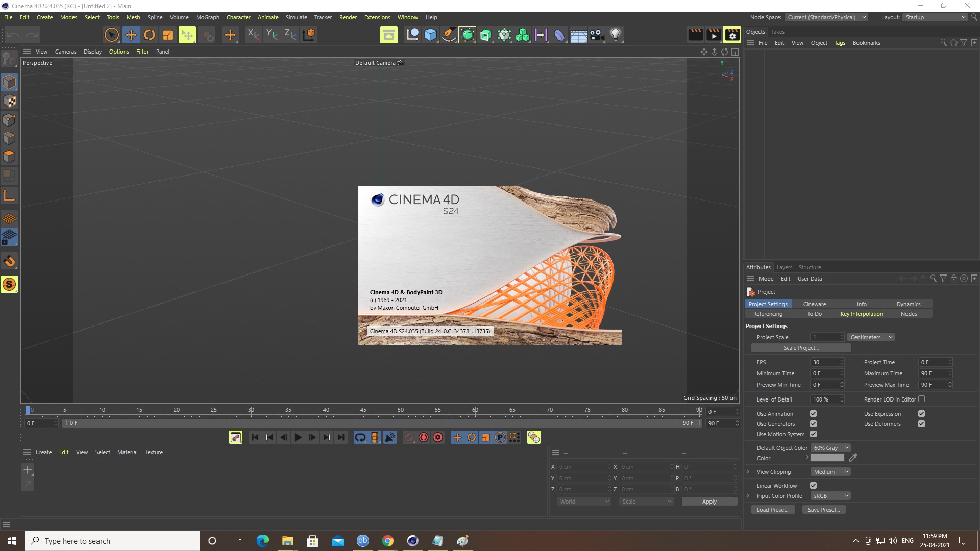Uncheck Use Generators checkbox
This screenshot has height=551, width=980.
point(813,424)
